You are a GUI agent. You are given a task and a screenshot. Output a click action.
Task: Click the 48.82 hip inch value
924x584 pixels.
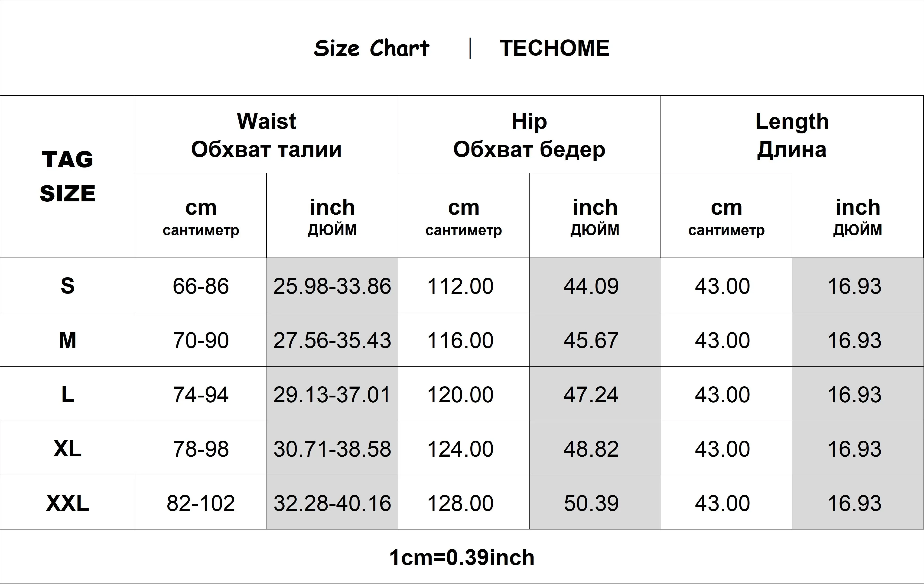tap(591, 449)
